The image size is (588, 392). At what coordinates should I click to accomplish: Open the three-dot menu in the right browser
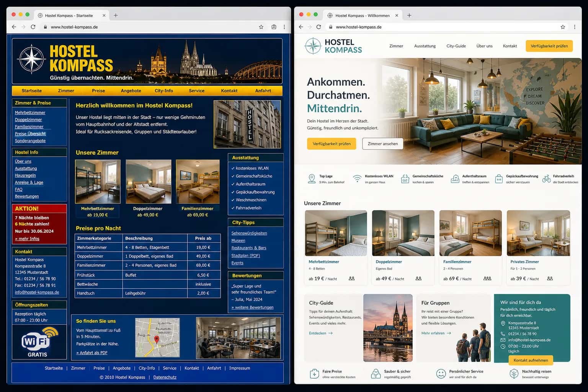[x=574, y=27]
